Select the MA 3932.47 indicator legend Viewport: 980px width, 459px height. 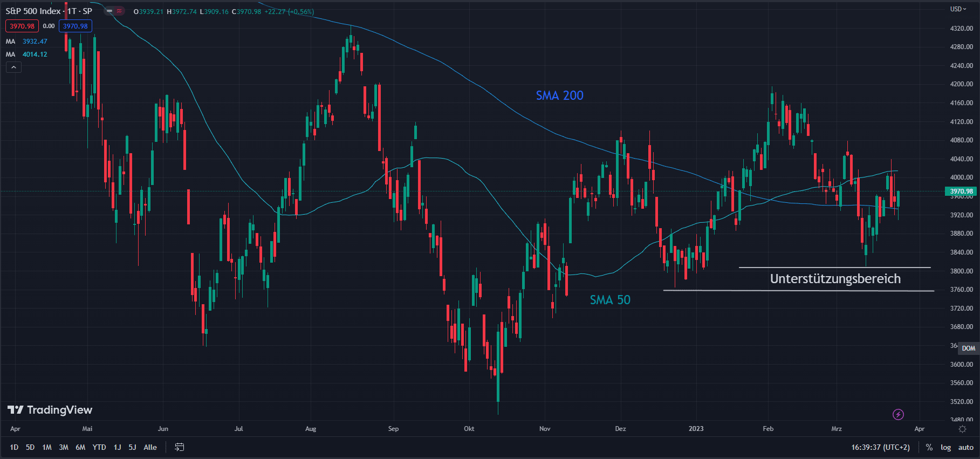26,41
